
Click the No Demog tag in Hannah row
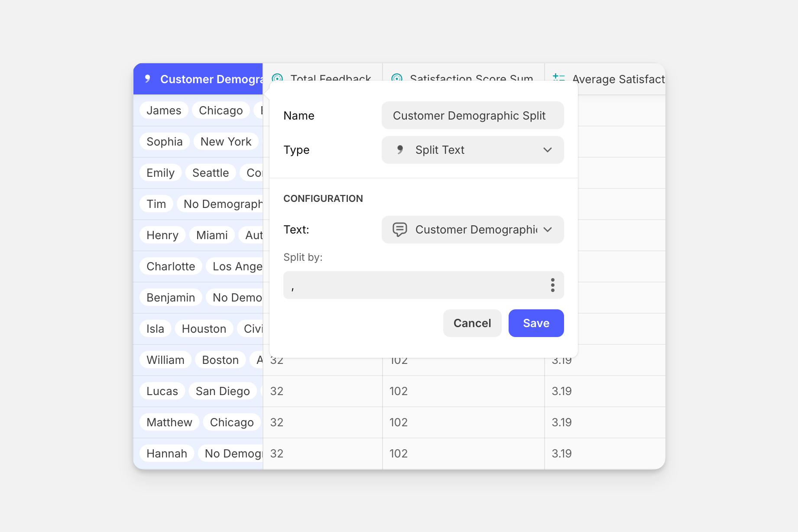point(230,454)
